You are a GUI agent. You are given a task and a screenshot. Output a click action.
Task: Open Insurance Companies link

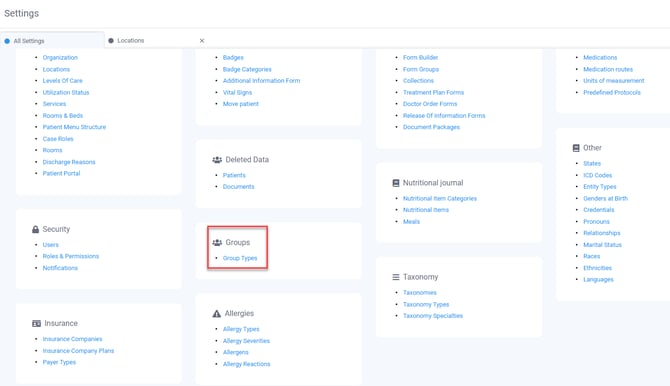[x=72, y=339]
